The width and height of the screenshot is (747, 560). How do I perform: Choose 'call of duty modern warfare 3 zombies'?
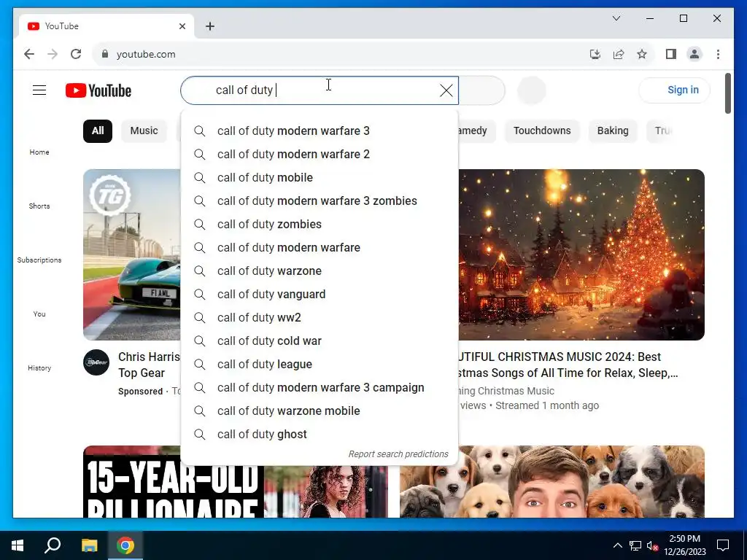click(x=320, y=201)
